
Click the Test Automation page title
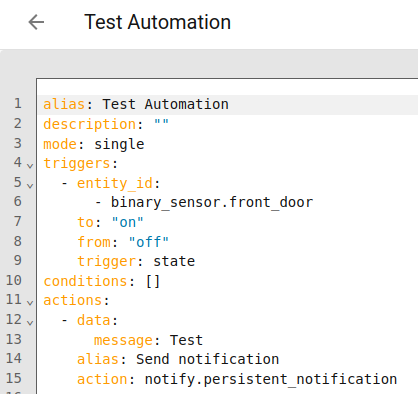pos(157,22)
